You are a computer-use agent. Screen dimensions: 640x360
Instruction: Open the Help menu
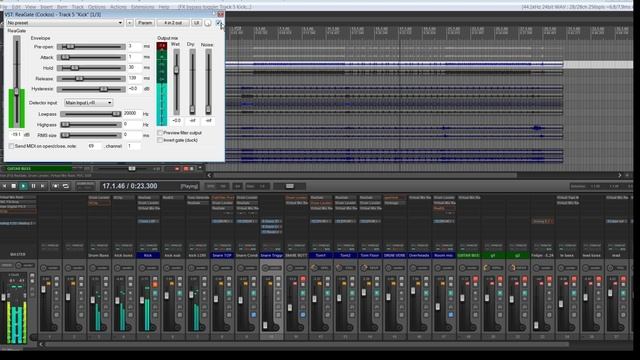point(164,7)
